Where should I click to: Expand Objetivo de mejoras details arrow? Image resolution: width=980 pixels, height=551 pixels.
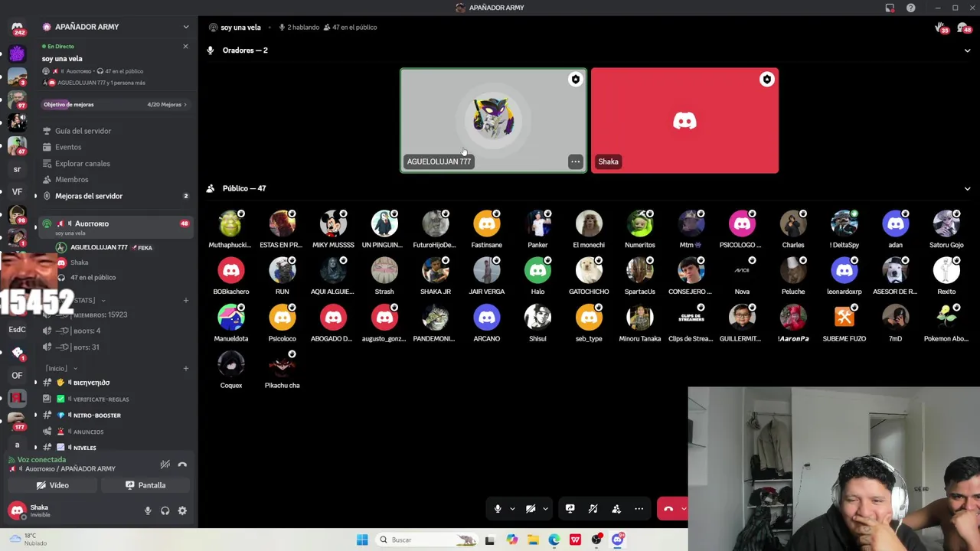point(185,105)
